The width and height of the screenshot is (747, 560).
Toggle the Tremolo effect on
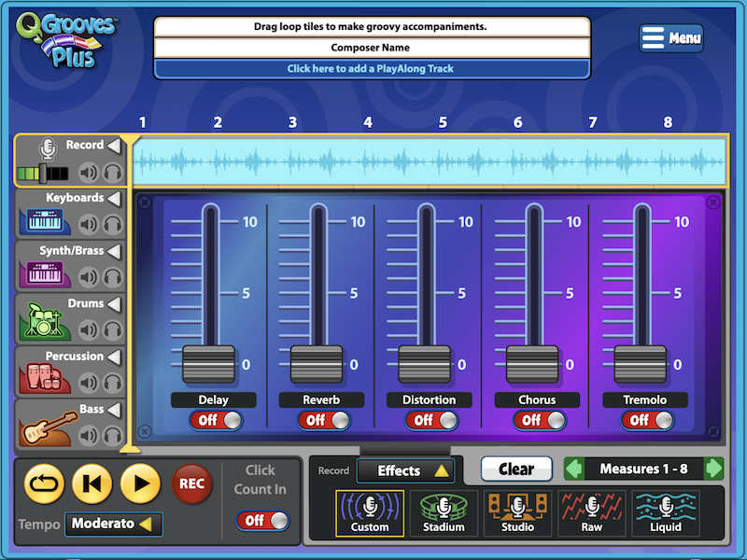[648, 421]
